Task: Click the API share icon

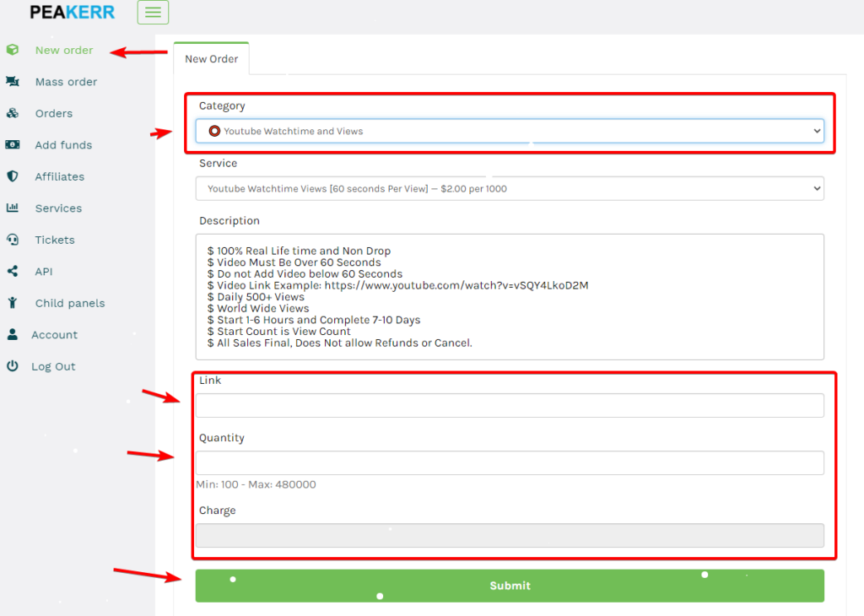Action: click(x=13, y=272)
